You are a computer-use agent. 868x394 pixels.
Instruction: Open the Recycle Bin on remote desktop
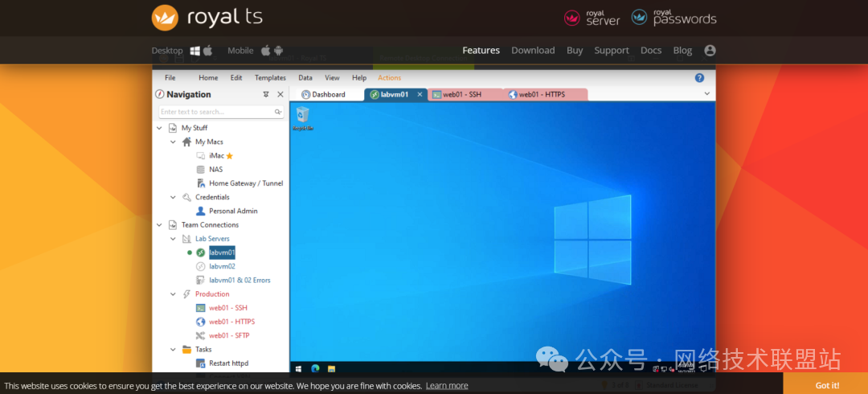[x=303, y=118]
